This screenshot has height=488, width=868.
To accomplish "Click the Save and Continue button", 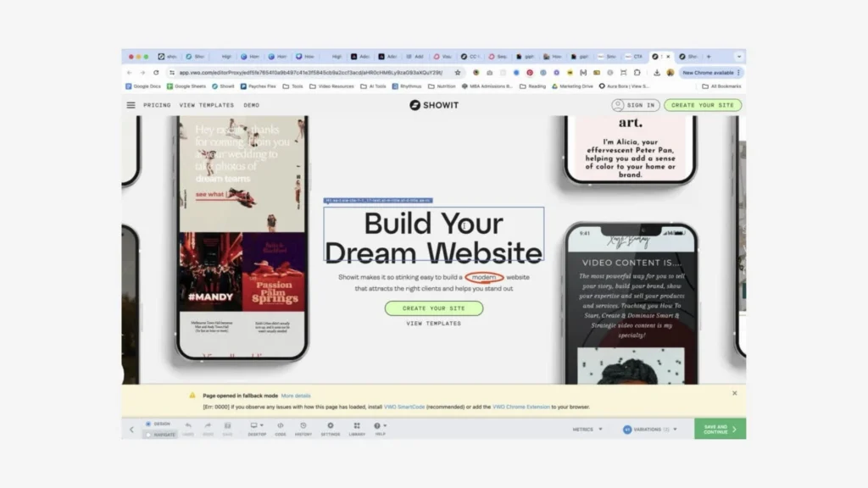I will click(x=720, y=429).
